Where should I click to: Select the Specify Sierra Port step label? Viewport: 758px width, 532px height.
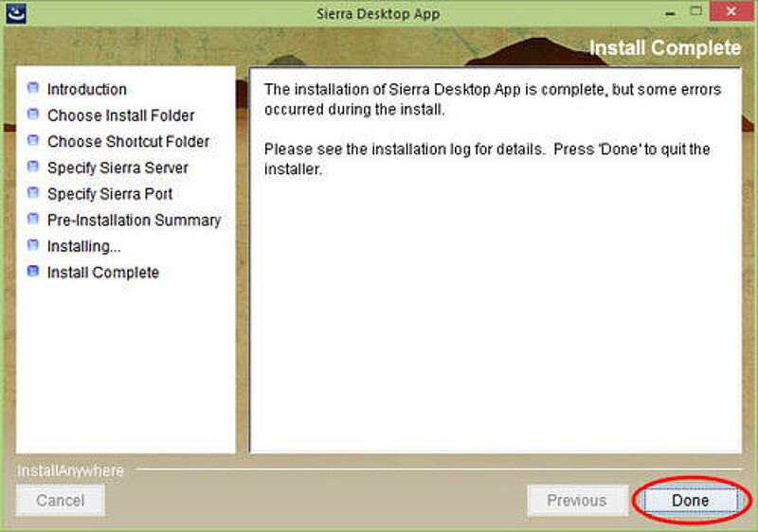tap(110, 194)
